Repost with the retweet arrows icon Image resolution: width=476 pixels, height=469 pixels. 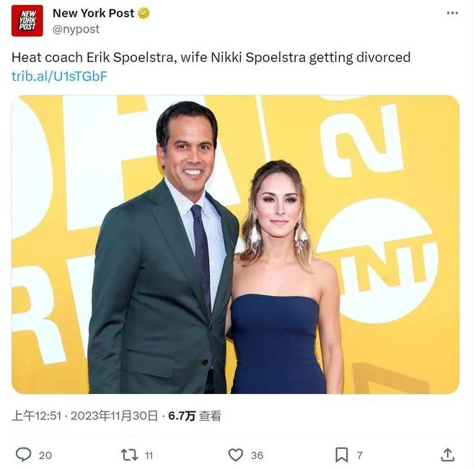click(130, 455)
